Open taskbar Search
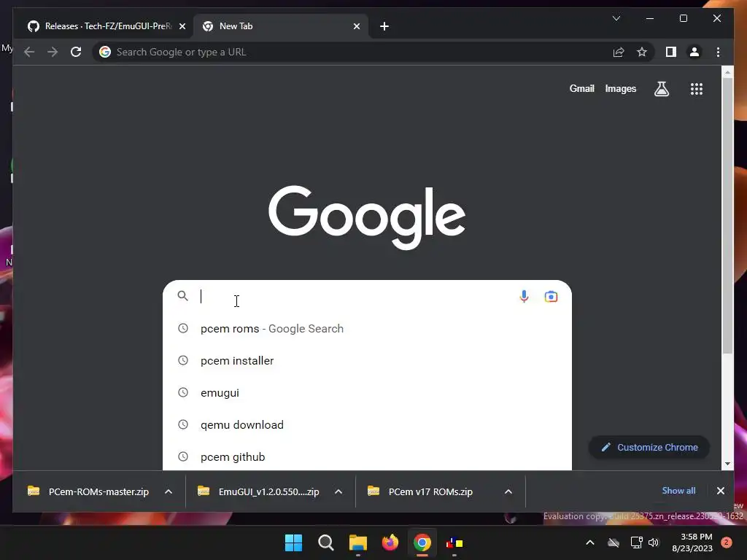 pyautogui.click(x=326, y=542)
